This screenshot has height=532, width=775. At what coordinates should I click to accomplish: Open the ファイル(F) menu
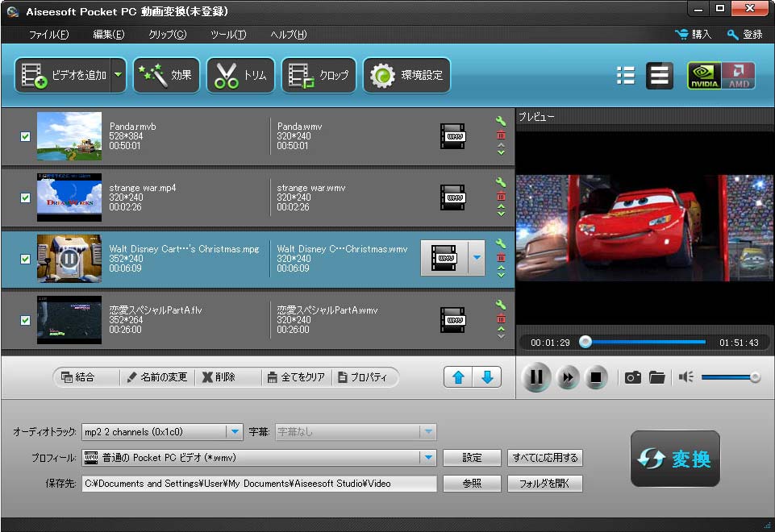click(48, 35)
